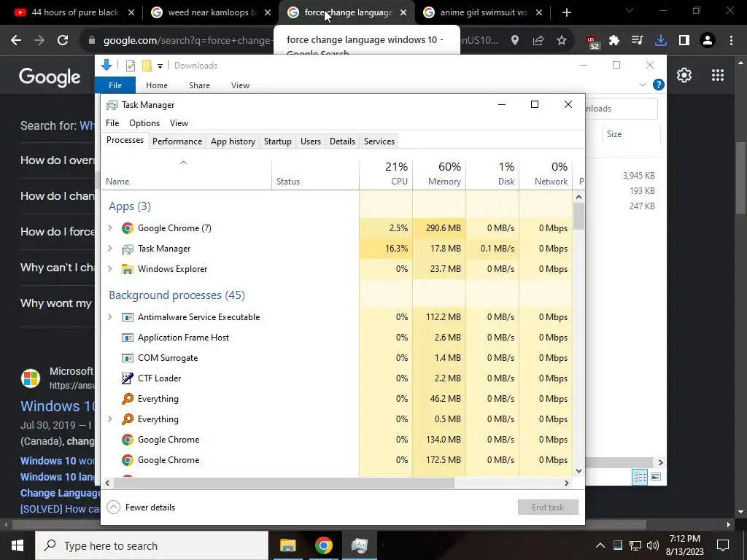
Task: Click Task Manager's horizontal scrollbar thumb
Action: tap(284, 483)
